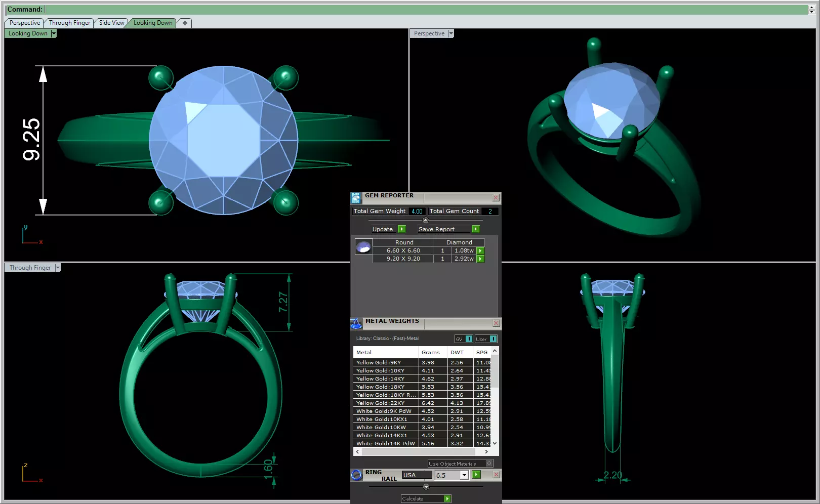The height and width of the screenshot is (504, 820).
Task: Click the Total Gem Count value 2
Action: pos(490,212)
